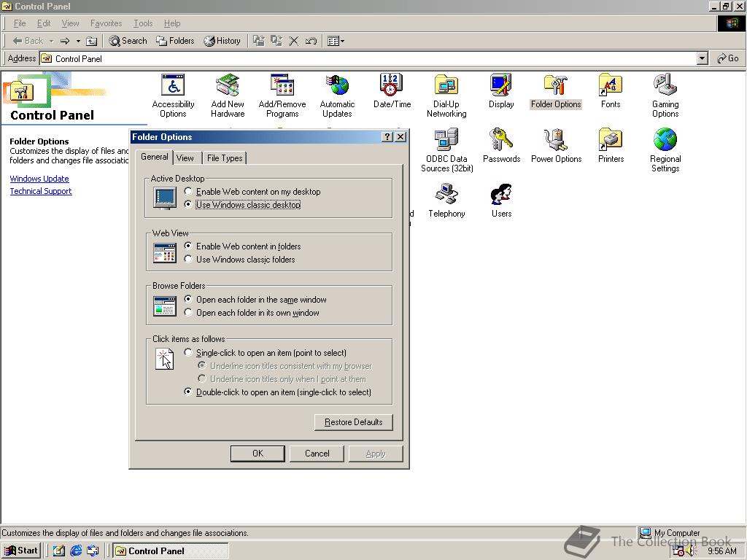Click inside the Address input field
Screen dimensions: 747x560
pos(368,58)
